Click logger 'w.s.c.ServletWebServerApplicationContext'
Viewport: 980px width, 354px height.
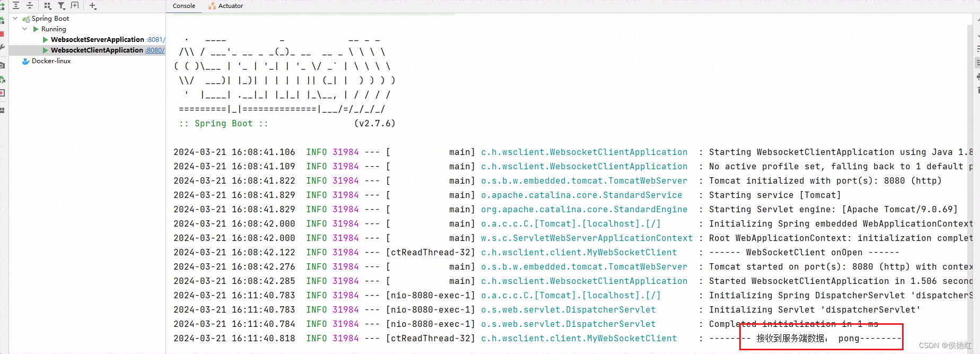pyautogui.click(x=587, y=238)
